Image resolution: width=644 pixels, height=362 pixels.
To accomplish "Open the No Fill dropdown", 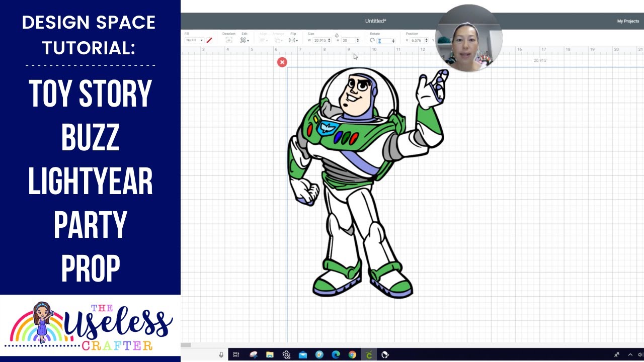I will 194,40.
